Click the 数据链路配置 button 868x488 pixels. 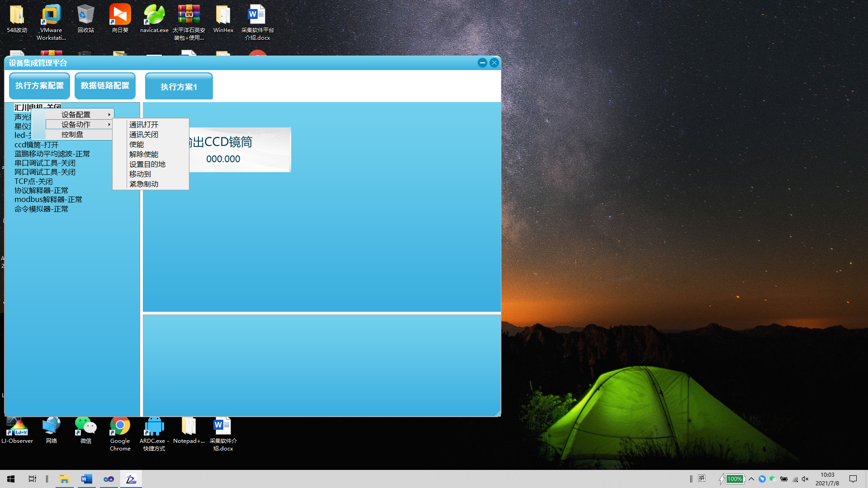click(105, 86)
